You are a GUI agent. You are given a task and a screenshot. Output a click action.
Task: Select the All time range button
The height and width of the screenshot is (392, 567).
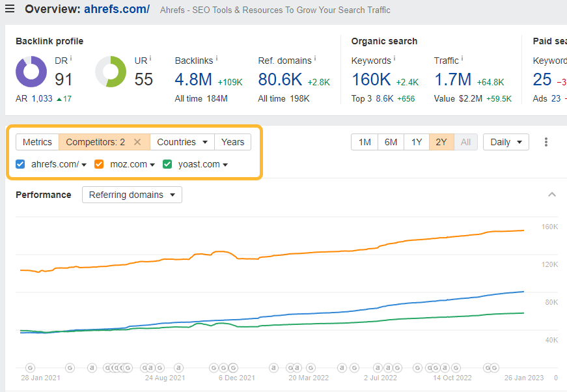(465, 141)
